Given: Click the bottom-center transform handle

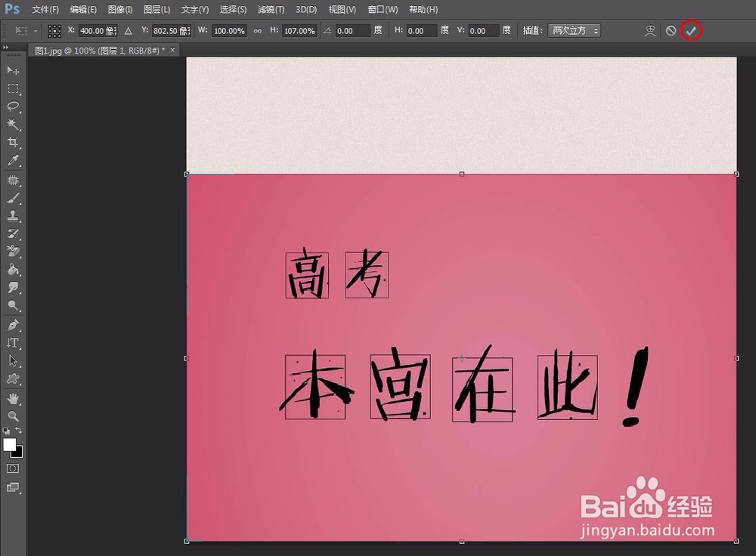Looking at the screenshot, I should coord(461,542).
